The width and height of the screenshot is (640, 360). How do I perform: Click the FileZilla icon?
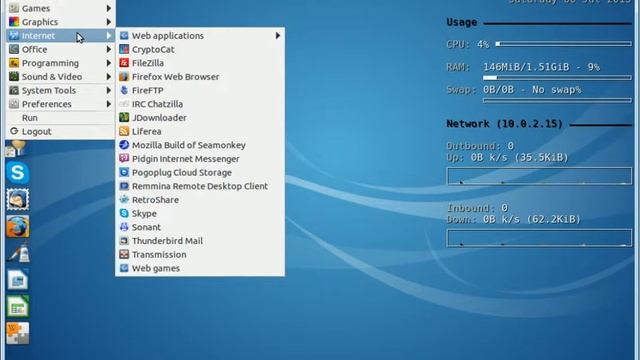(x=124, y=63)
